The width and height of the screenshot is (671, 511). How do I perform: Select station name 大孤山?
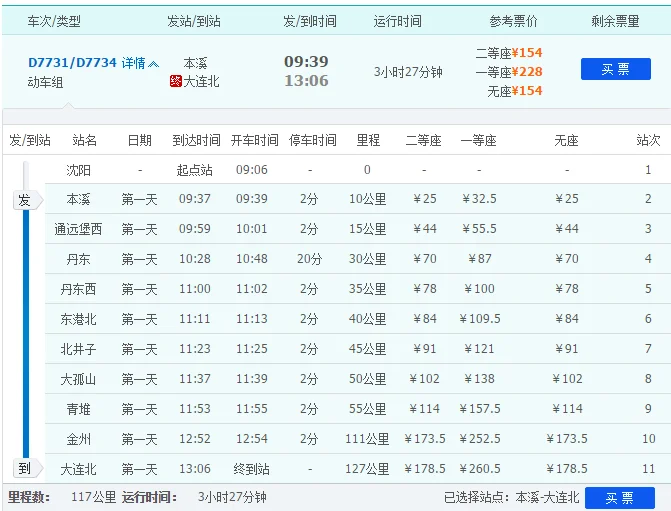click(x=78, y=379)
